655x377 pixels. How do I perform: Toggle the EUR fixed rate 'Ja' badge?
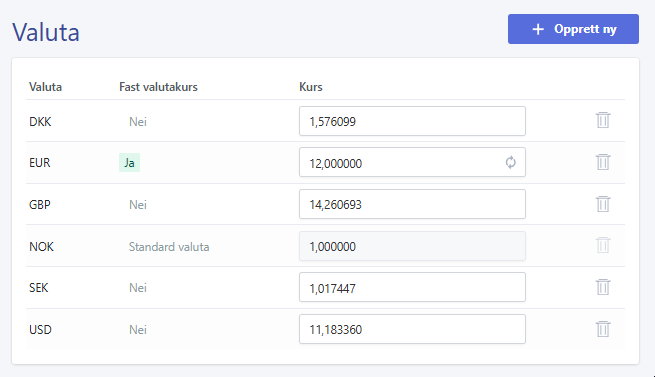129,163
